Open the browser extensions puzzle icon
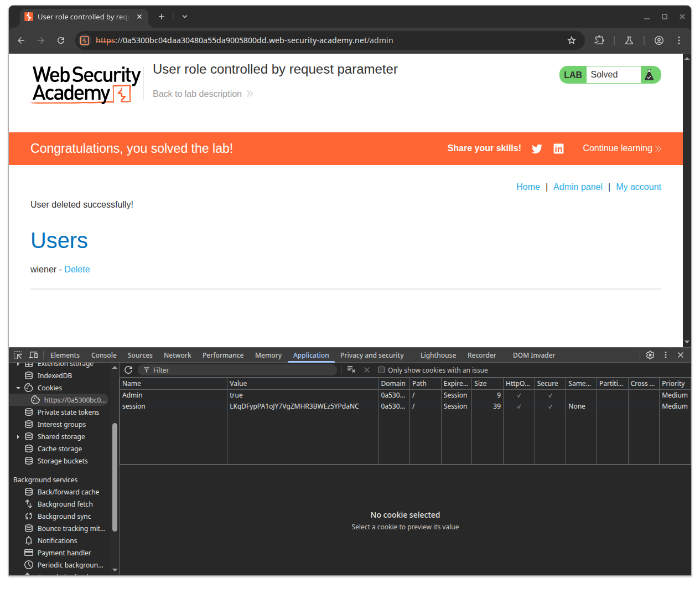This screenshot has width=700, height=593. pos(599,40)
